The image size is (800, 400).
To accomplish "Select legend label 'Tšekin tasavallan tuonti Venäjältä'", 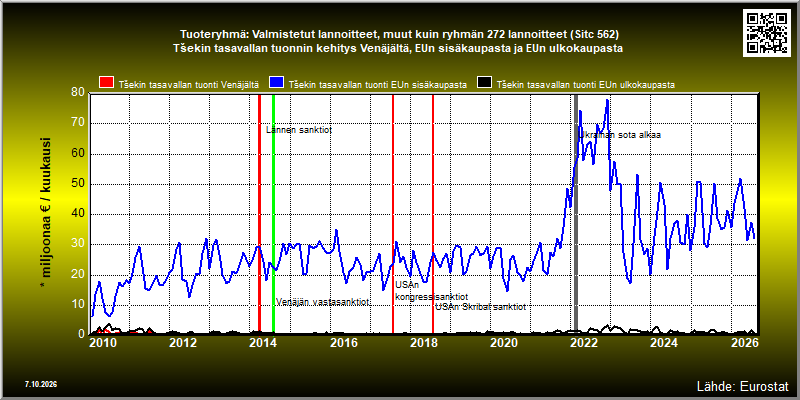I will click(189, 85).
